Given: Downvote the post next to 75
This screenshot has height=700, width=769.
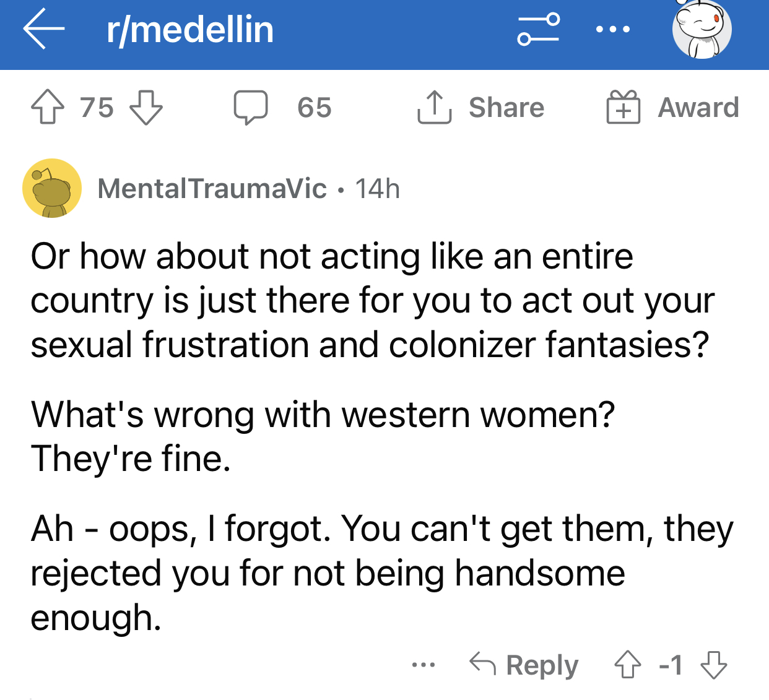Looking at the screenshot, I should [146, 107].
